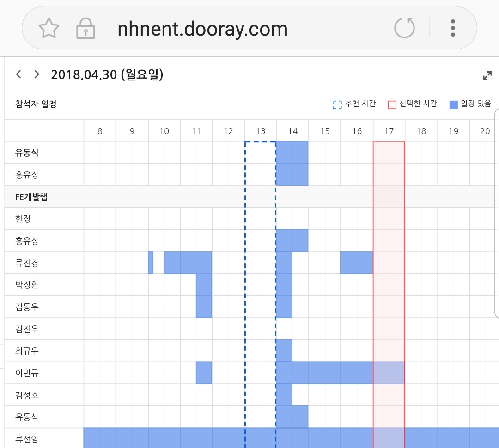Advance to the next day using right chevron

point(36,74)
